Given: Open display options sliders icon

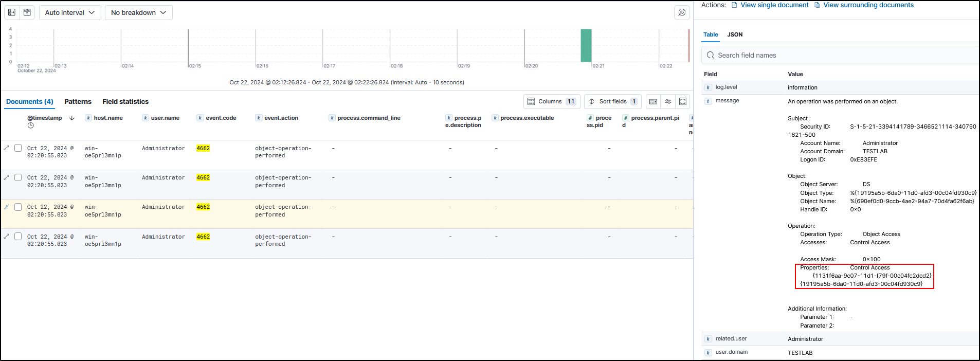Looking at the screenshot, I should pyautogui.click(x=668, y=101).
